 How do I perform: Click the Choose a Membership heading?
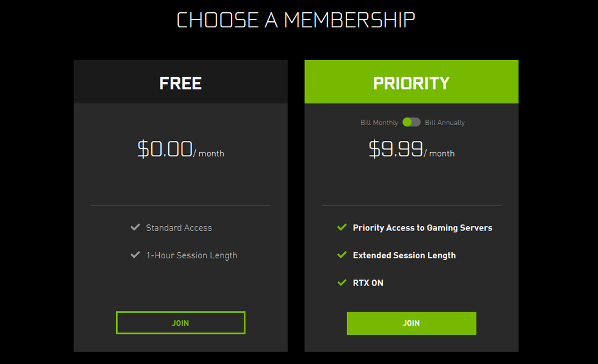[296, 20]
